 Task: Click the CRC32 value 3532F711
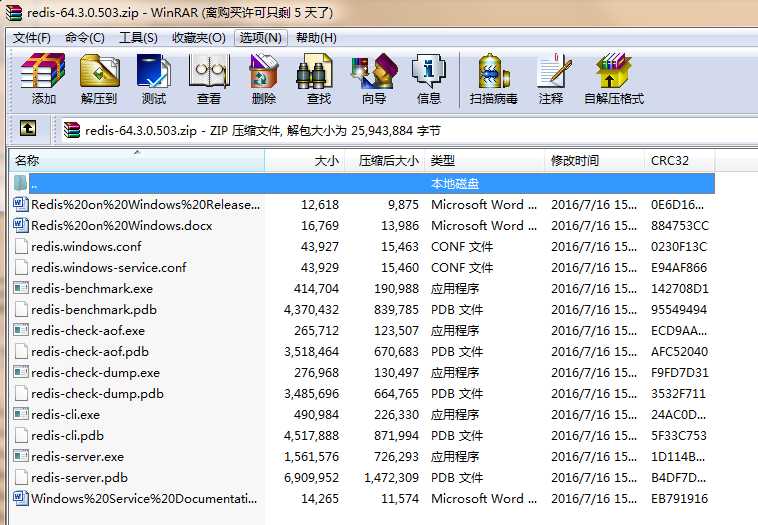click(x=678, y=394)
